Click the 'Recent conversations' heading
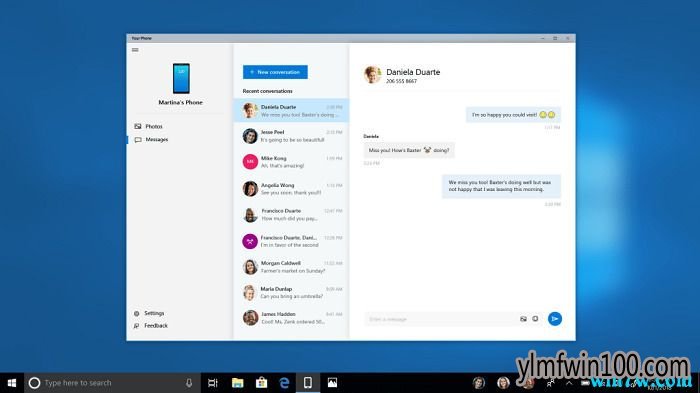 point(267,91)
